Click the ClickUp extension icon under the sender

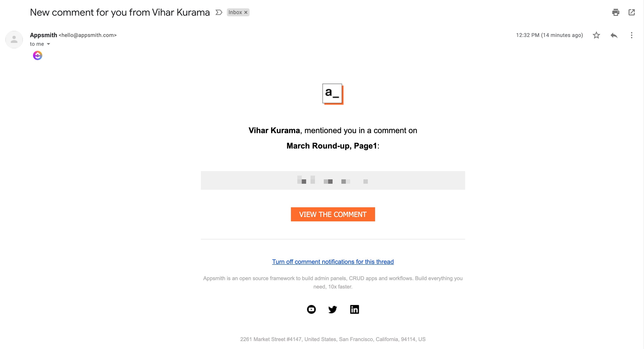[x=37, y=55]
